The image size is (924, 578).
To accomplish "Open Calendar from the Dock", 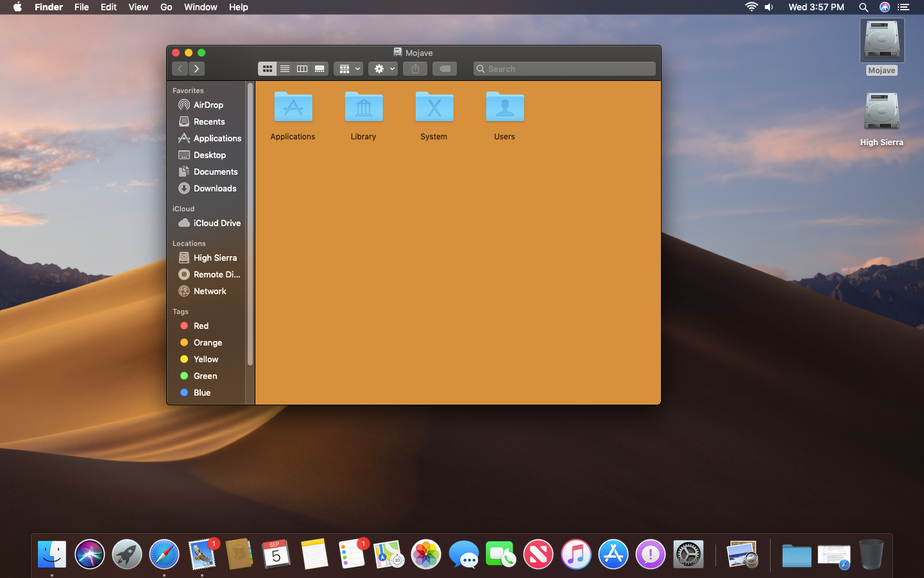I will point(277,554).
